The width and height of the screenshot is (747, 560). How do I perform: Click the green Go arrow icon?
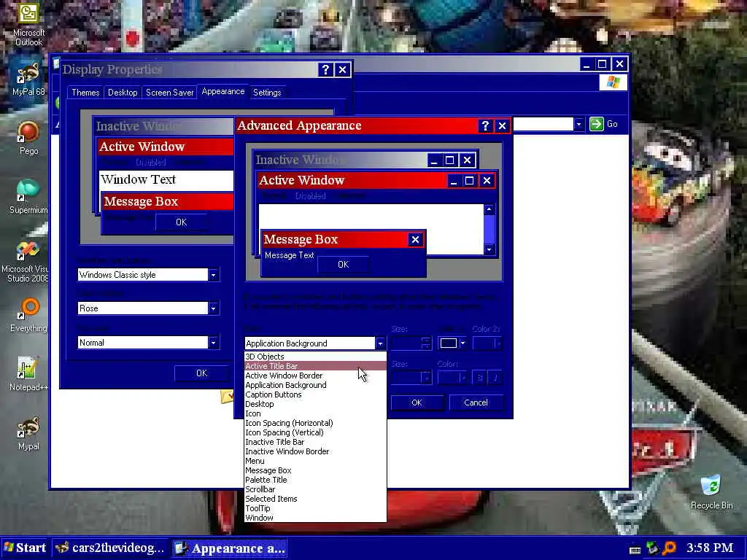tap(597, 124)
